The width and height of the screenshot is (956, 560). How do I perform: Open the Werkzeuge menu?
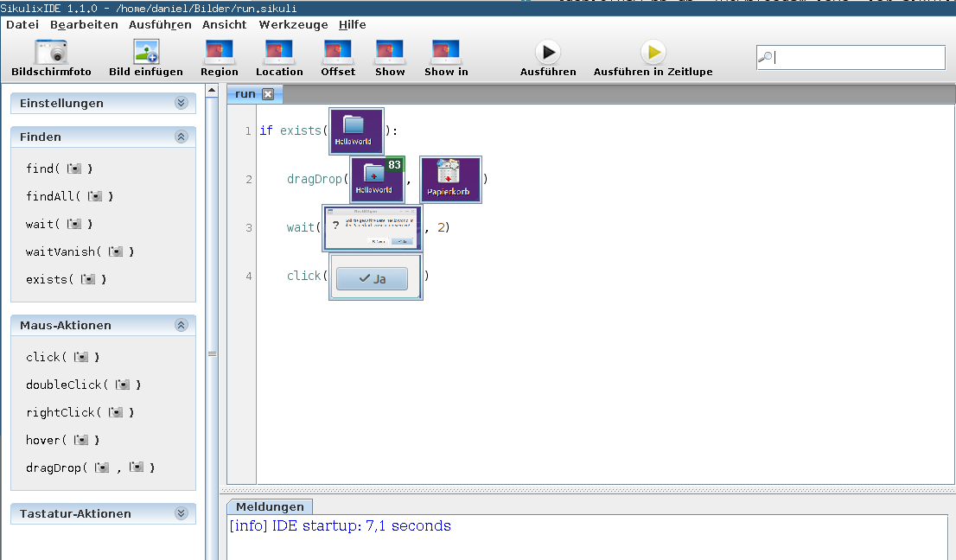click(x=295, y=25)
